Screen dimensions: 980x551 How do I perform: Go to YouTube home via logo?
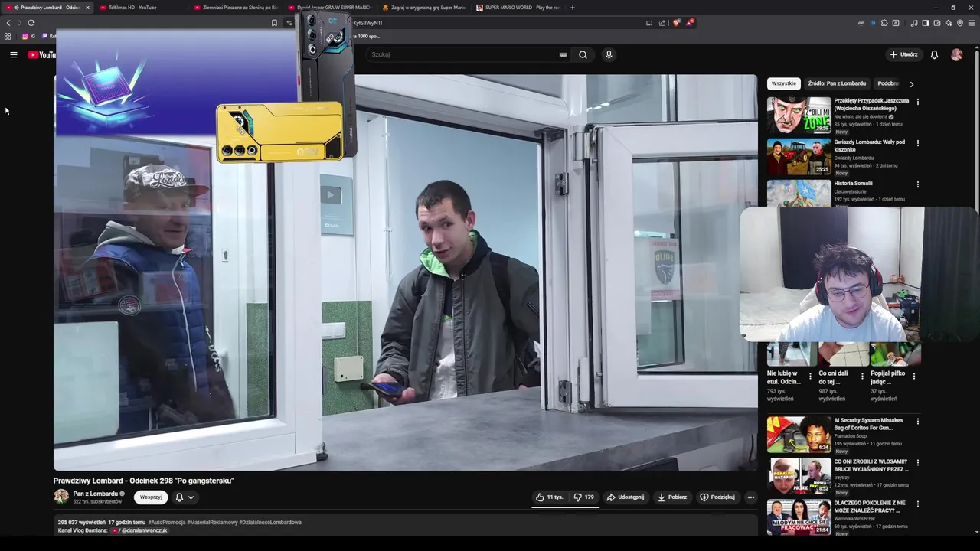(41, 54)
